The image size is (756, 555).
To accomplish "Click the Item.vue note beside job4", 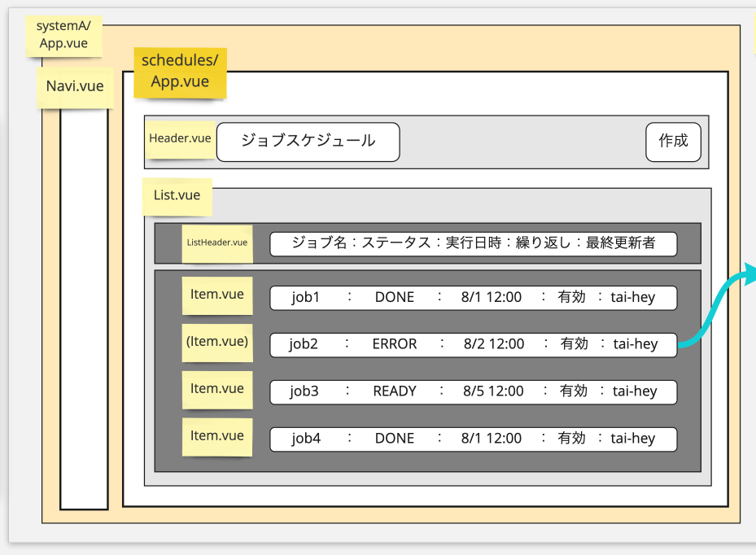I will click(216, 436).
